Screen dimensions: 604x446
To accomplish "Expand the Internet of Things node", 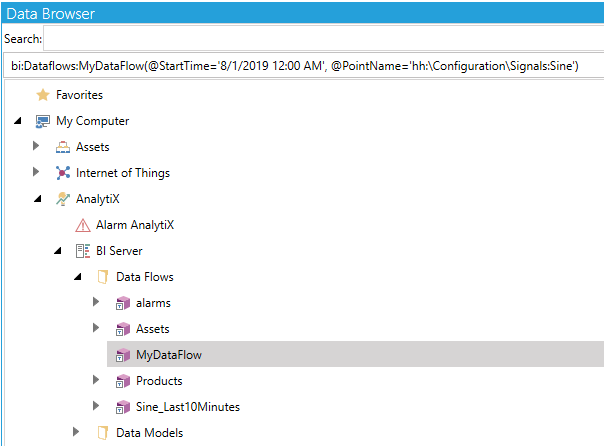I will coord(38,173).
